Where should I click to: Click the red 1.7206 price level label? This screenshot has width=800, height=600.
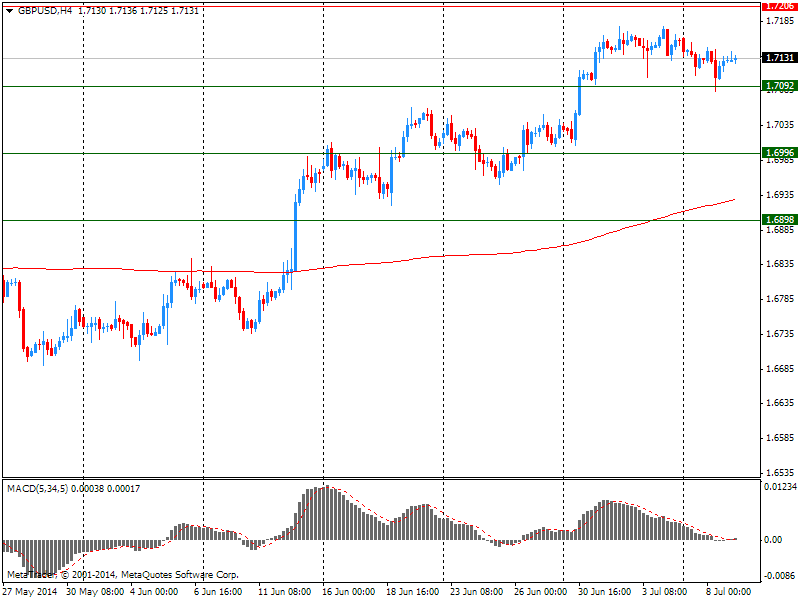779,6
